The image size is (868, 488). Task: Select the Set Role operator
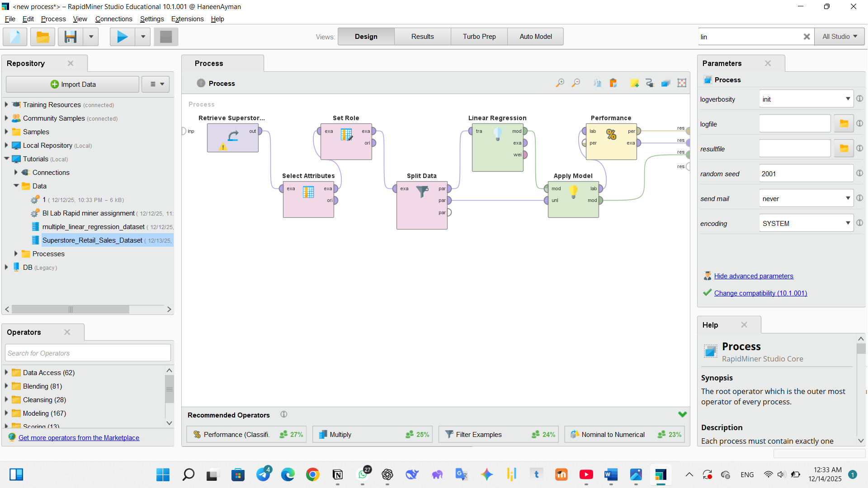point(346,141)
